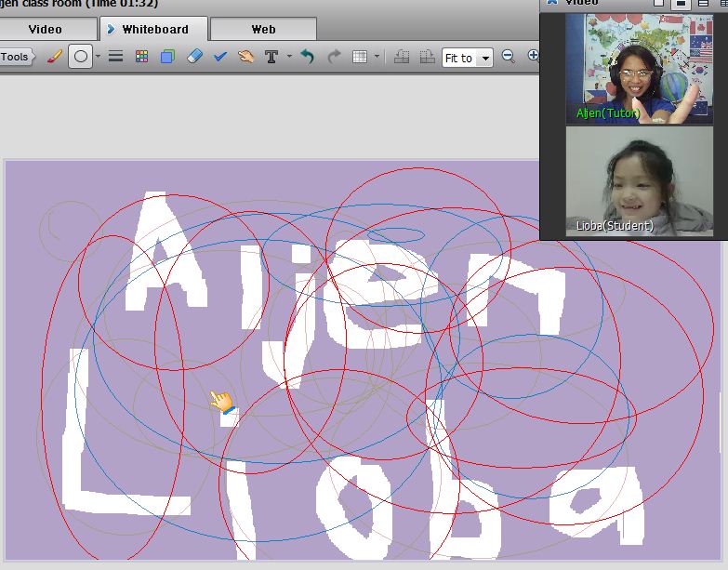Select the fill color square tool
728x570 pixels.
click(167, 57)
